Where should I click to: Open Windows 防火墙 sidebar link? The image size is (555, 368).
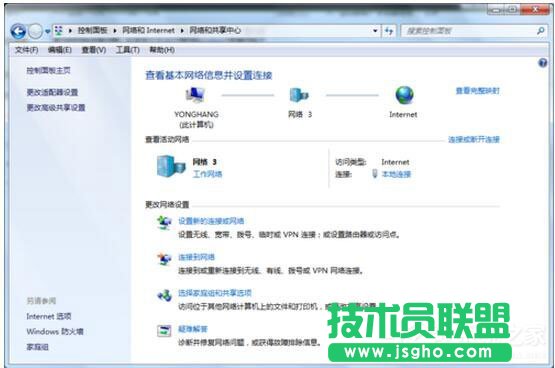tap(55, 332)
